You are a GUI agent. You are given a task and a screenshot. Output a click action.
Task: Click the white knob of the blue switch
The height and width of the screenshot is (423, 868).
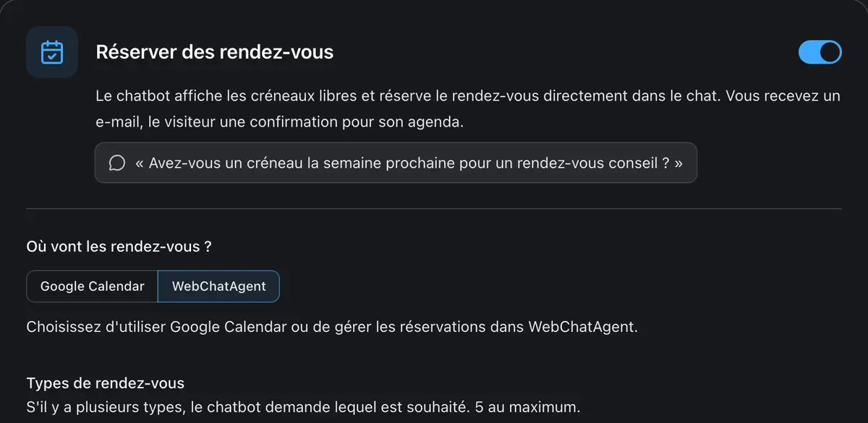[830, 52]
